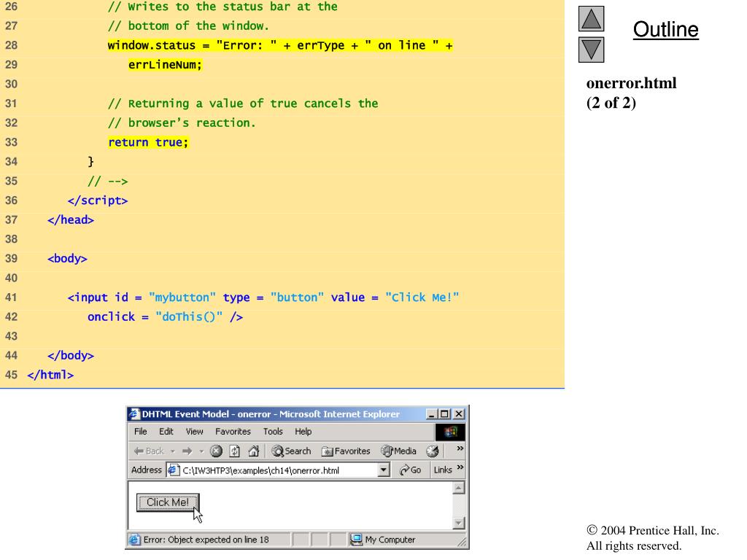Image resolution: width=747 pixels, height=560 pixels.
Task: Click the down triangle slide navigation button
Action: pyautogui.click(x=591, y=50)
